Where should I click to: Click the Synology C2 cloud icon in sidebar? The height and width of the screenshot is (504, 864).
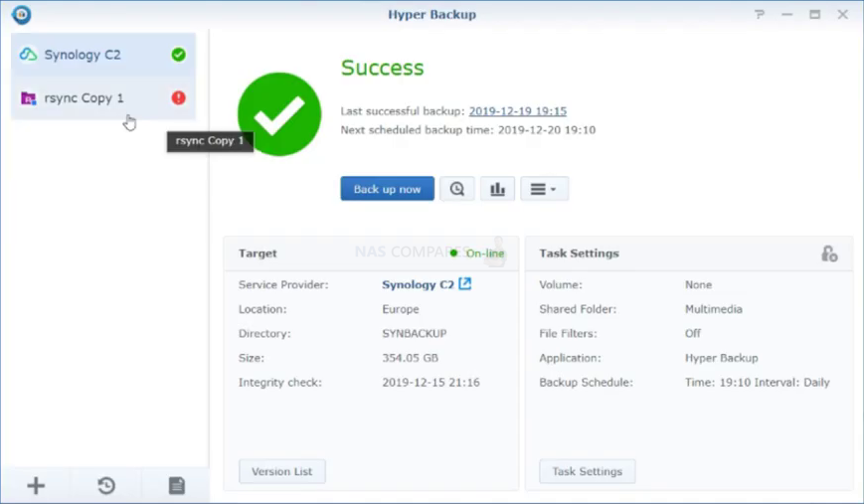[28, 55]
